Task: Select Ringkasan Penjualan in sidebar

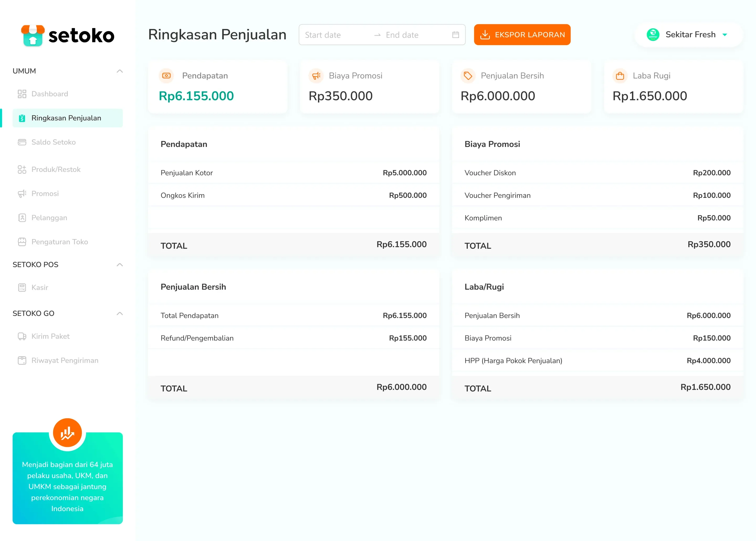Action: point(68,118)
